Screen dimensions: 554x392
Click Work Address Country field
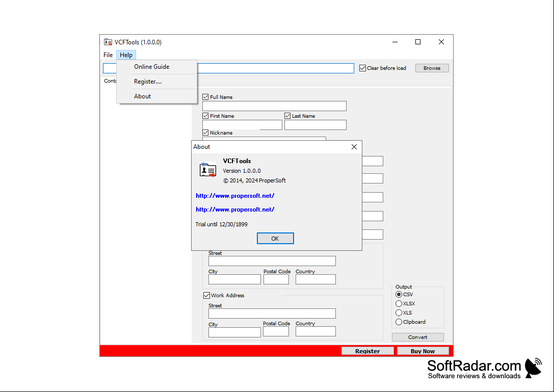tap(315, 331)
